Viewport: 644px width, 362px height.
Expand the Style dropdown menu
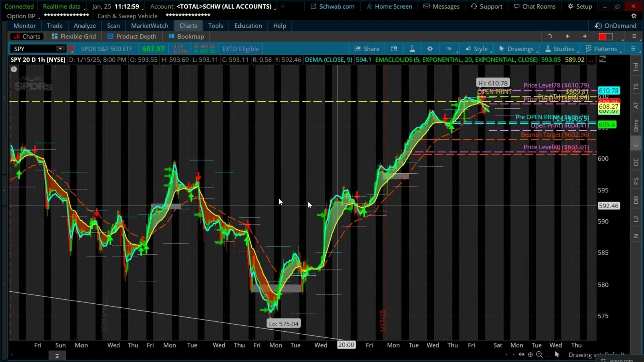coord(476,49)
